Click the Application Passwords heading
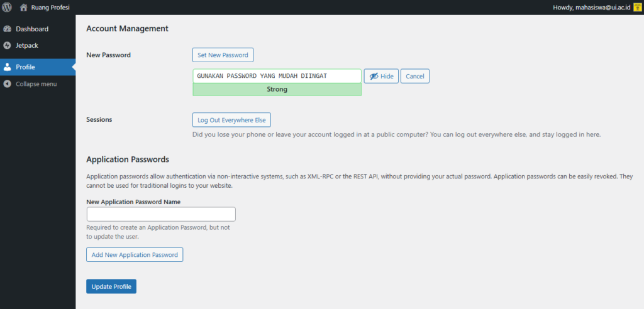This screenshot has width=644, height=309. pos(128,160)
